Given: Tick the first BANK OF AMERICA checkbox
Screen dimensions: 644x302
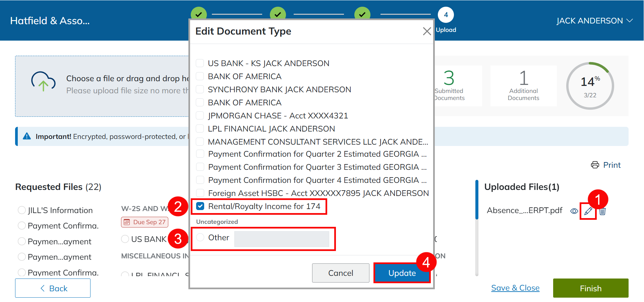Looking at the screenshot, I should coord(200,76).
